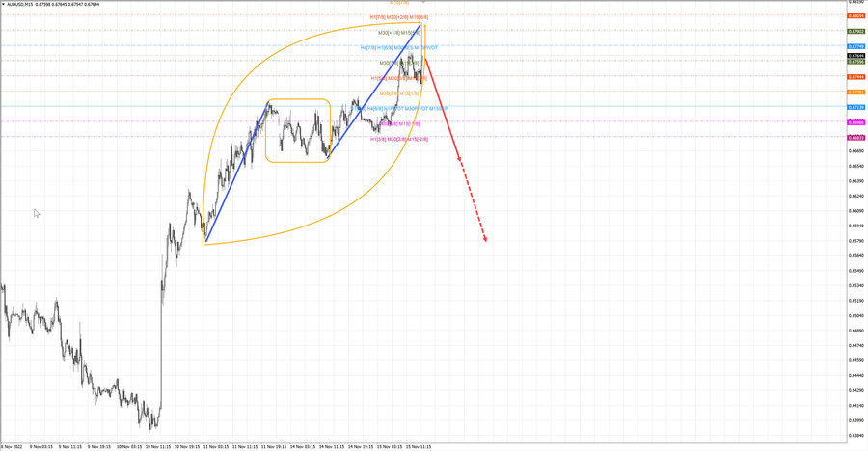Click the 0.66090 price axis value

click(x=855, y=211)
